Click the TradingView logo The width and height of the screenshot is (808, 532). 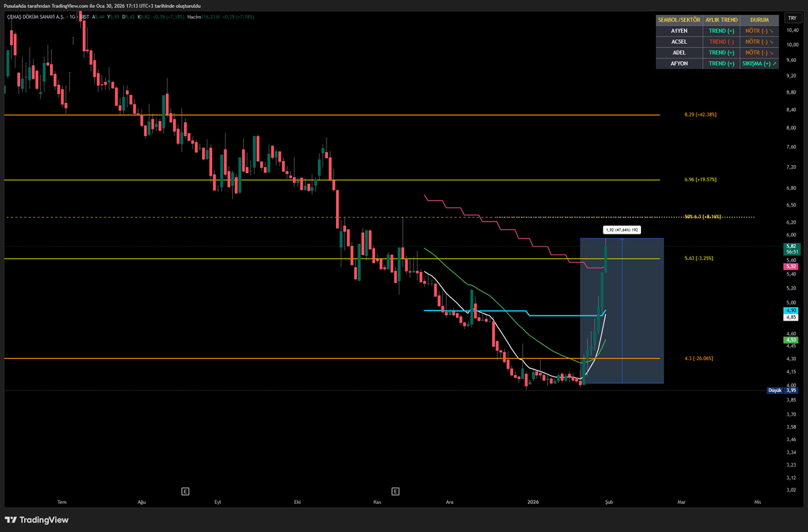pyautogui.click(x=37, y=520)
